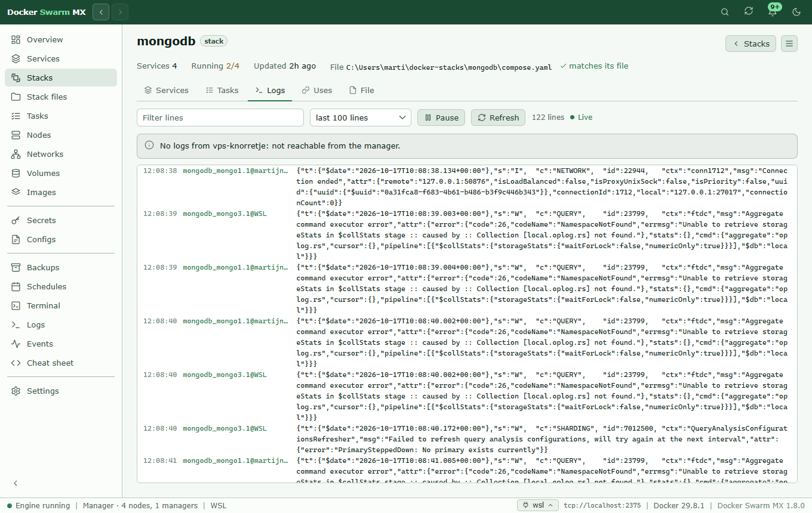Image resolution: width=812 pixels, height=513 pixels.
Task: Open Networks in the sidebar
Action: click(61, 154)
